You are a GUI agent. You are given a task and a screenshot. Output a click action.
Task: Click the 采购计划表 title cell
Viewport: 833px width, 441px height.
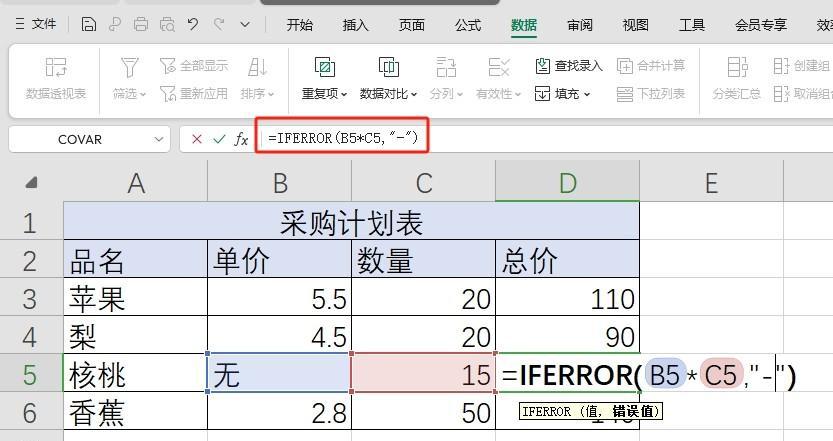[x=351, y=221]
